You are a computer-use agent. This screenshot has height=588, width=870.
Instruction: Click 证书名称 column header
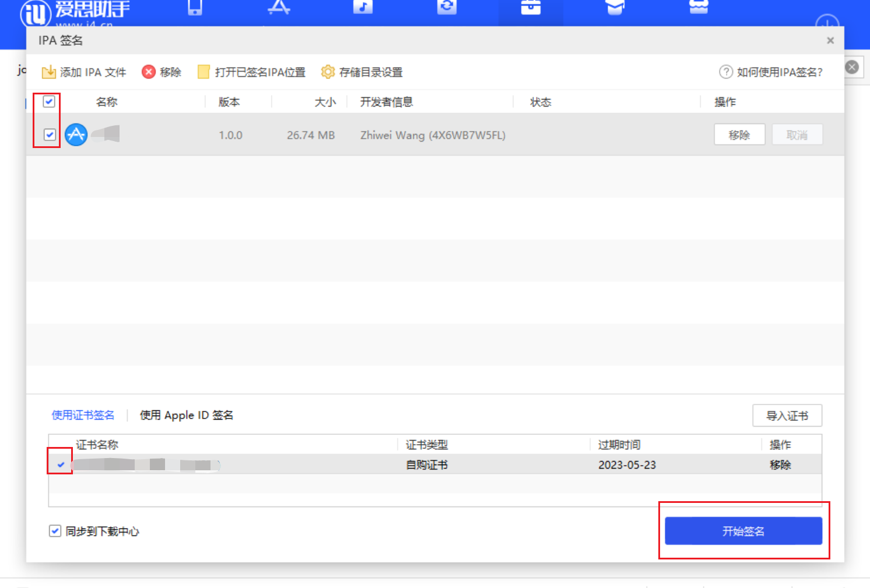point(97,445)
